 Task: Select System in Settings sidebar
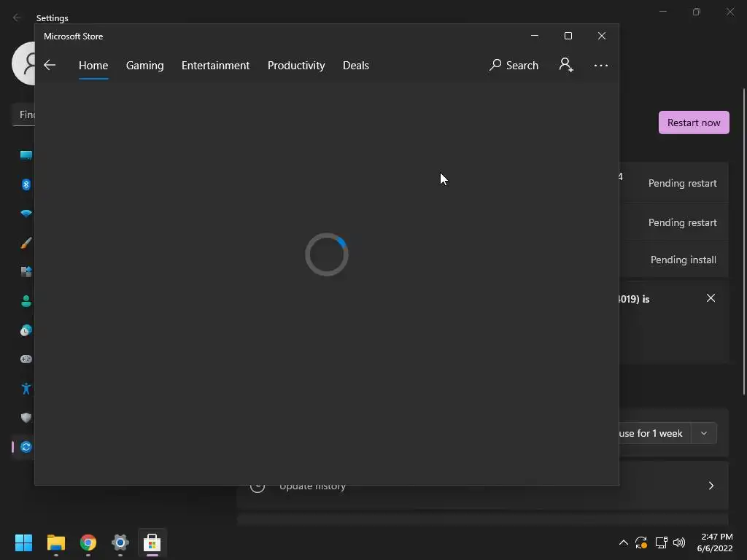pyautogui.click(x=26, y=155)
